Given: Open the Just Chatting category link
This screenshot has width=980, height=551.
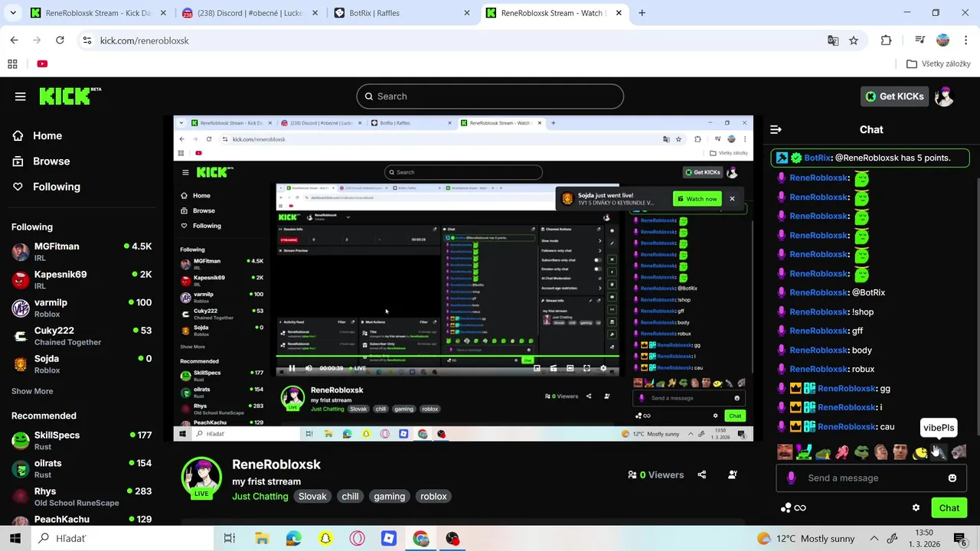Looking at the screenshot, I should [260, 497].
